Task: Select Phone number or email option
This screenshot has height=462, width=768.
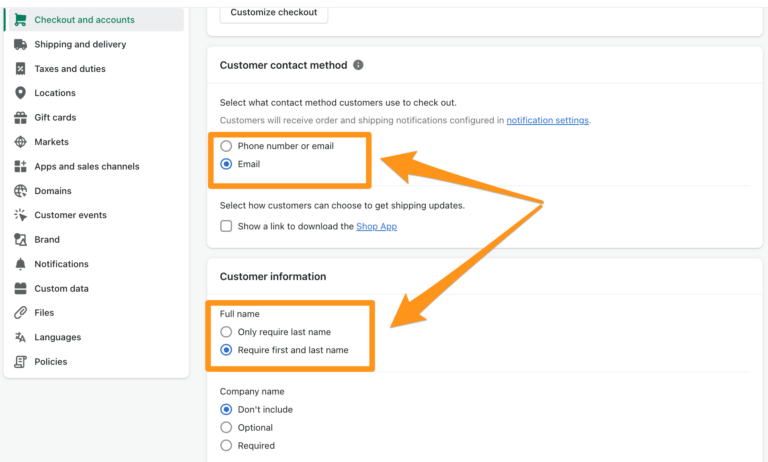Action: click(226, 146)
